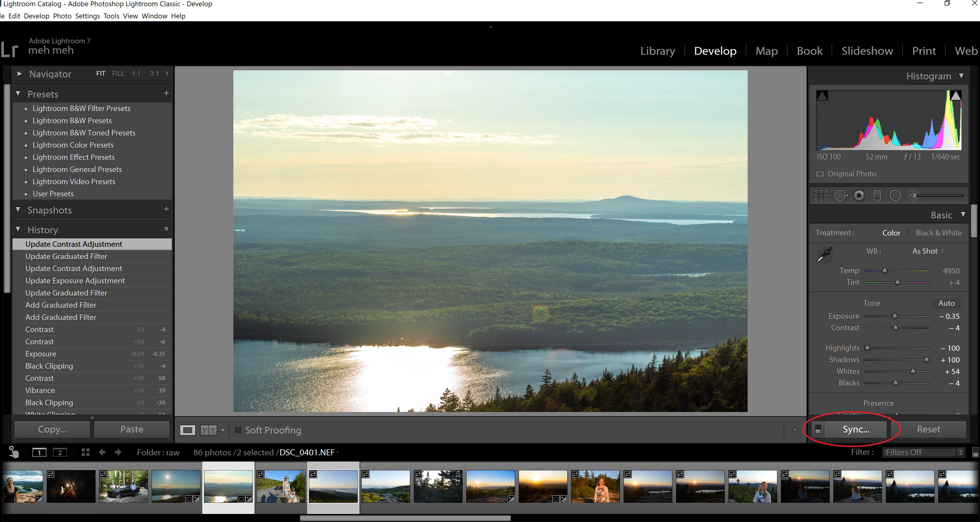Select the Radial Filter tool icon
The image size is (980, 522).
[x=895, y=195]
